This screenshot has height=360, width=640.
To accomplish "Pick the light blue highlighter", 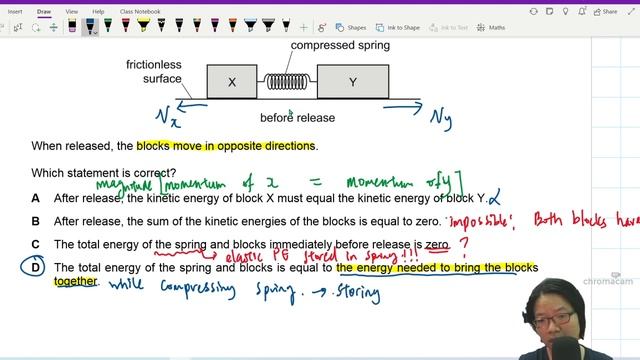I will 250,26.
